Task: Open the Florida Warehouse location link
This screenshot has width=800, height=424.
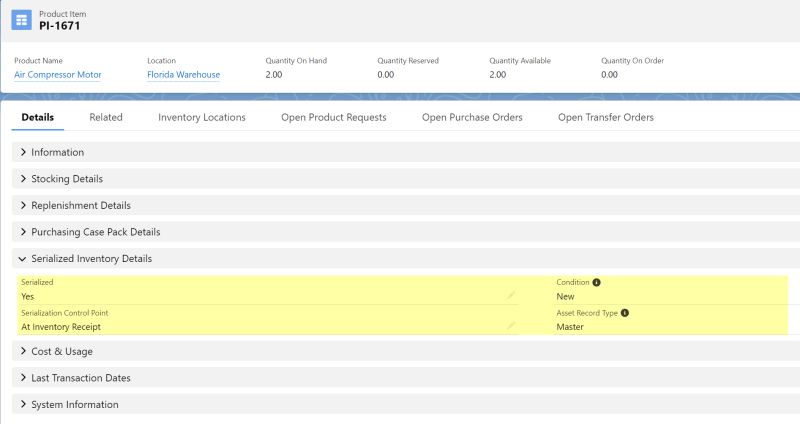Action: (x=184, y=74)
